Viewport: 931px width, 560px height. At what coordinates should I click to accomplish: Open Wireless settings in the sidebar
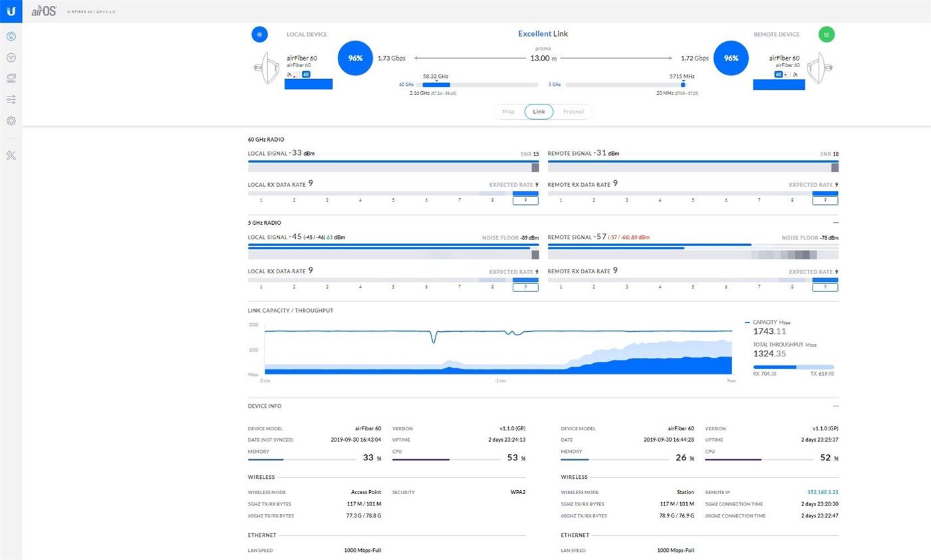pos(11,58)
